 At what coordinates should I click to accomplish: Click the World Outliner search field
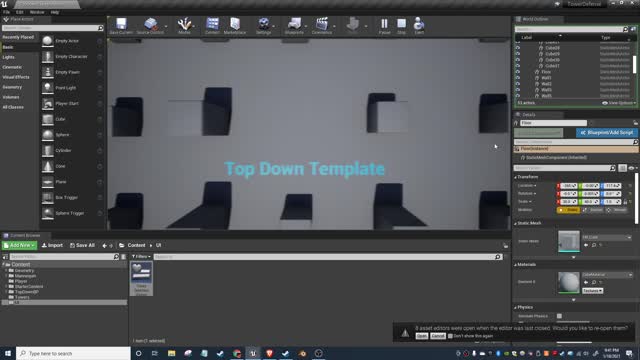click(568, 29)
